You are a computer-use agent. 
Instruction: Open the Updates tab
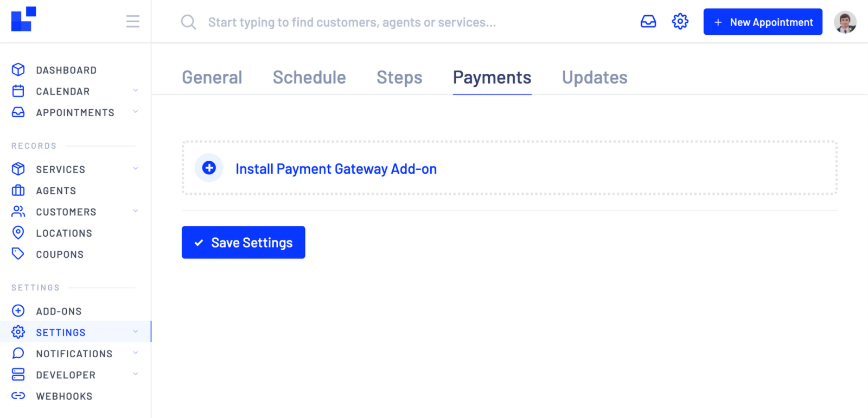tap(595, 77)
